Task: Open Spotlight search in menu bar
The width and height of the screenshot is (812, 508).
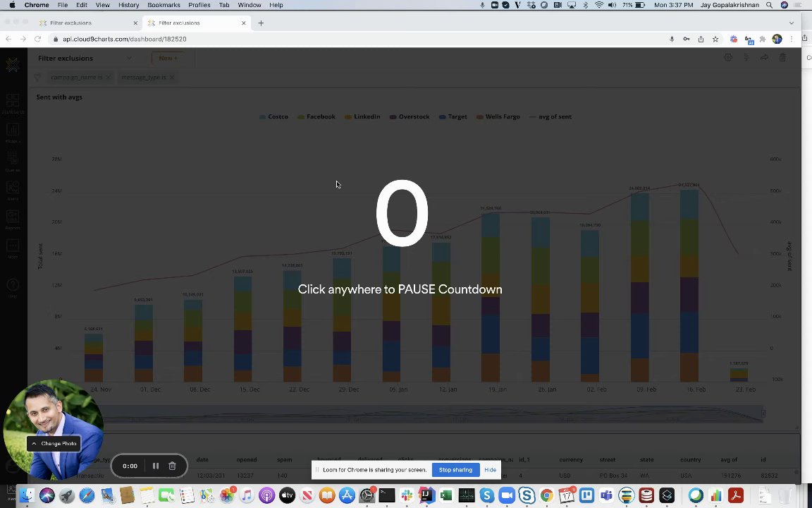Action: 770,5
